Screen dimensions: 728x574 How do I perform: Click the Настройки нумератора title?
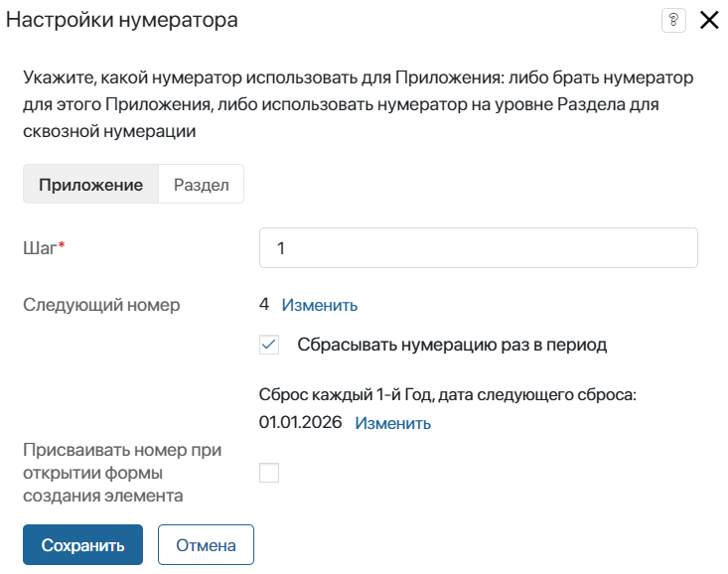point(121,20)
